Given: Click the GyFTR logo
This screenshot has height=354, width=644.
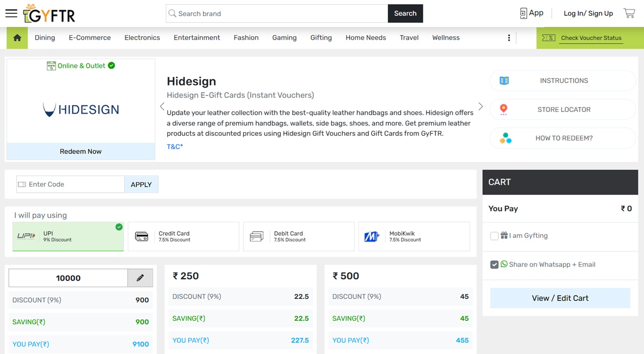Looking at the screenshot, I should pos(49,14).
